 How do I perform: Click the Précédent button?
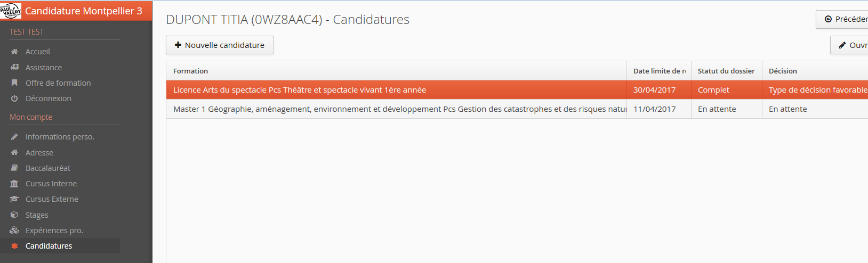(x=846, y=19)
